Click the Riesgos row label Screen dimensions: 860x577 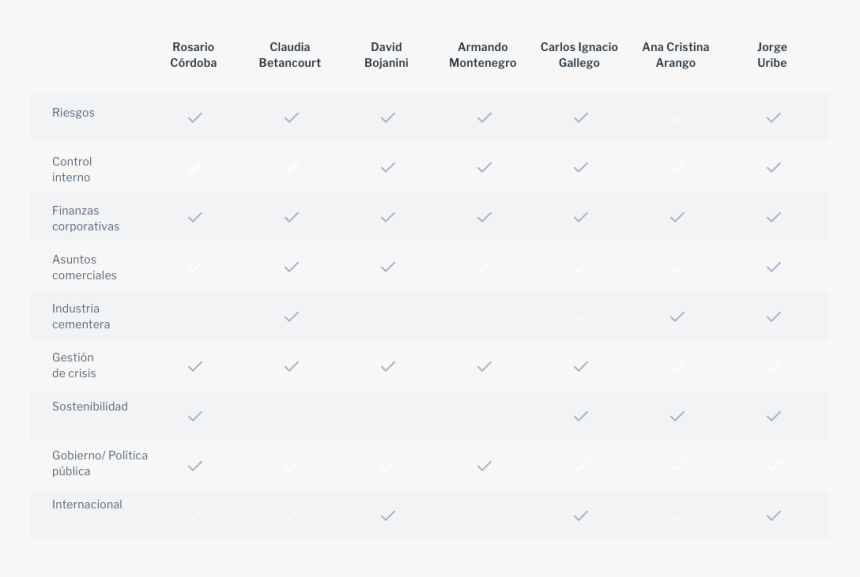[x=73, y=112]
